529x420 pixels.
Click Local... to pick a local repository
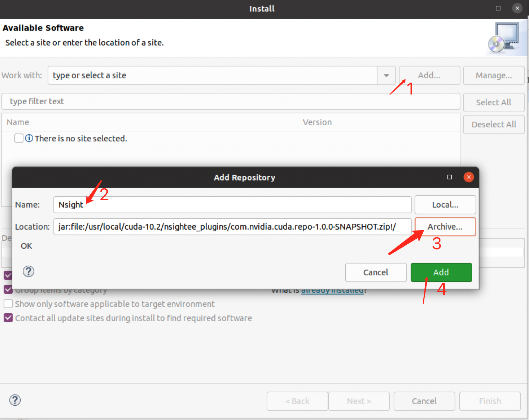pyautogui.click(x=445, y=204)
